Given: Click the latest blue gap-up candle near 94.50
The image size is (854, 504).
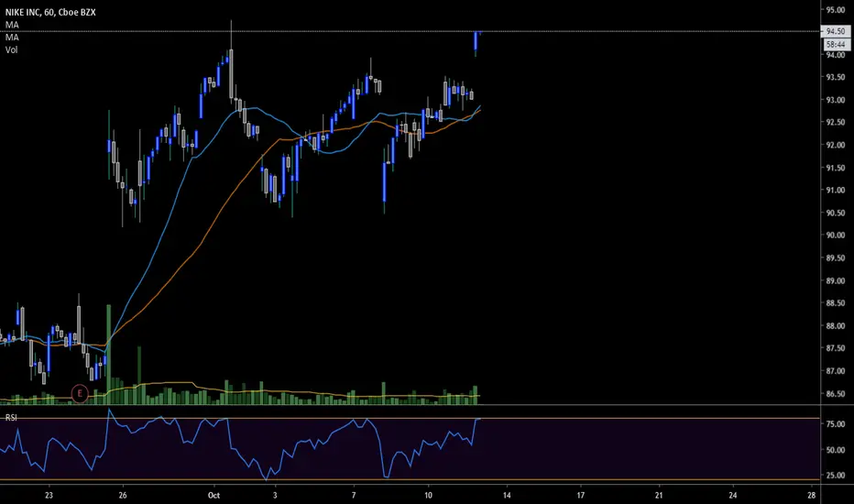Looking at the screenshot, I should click(x=476, y=41).
